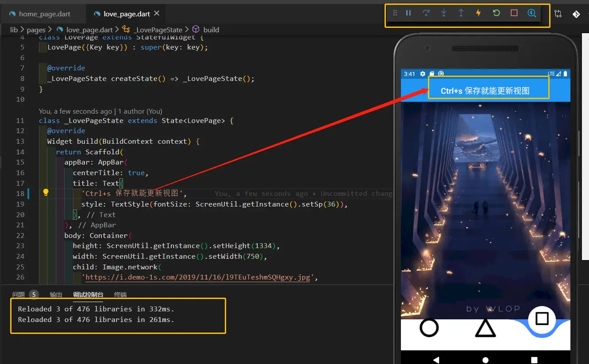Screen dimensions: 589x364
Task: Click the diamond git icon in the editor title bar
Action: (576, 14)
